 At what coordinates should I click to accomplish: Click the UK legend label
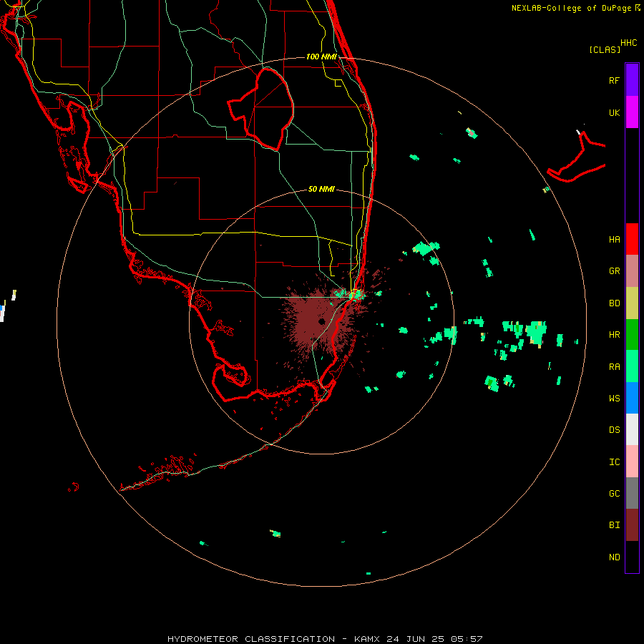coord(614,112)
